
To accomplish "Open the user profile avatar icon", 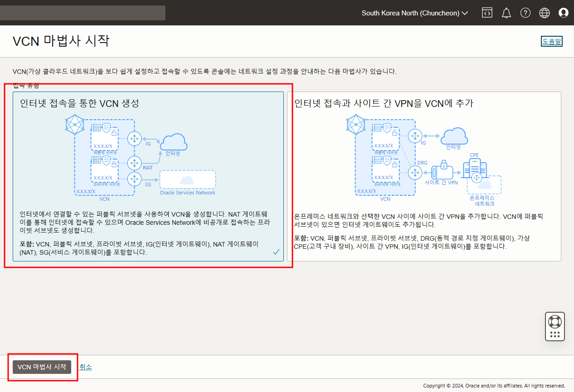I will 564,13.
